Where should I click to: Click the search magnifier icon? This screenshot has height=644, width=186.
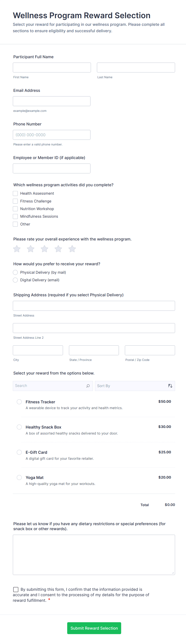tap(88, 386)
